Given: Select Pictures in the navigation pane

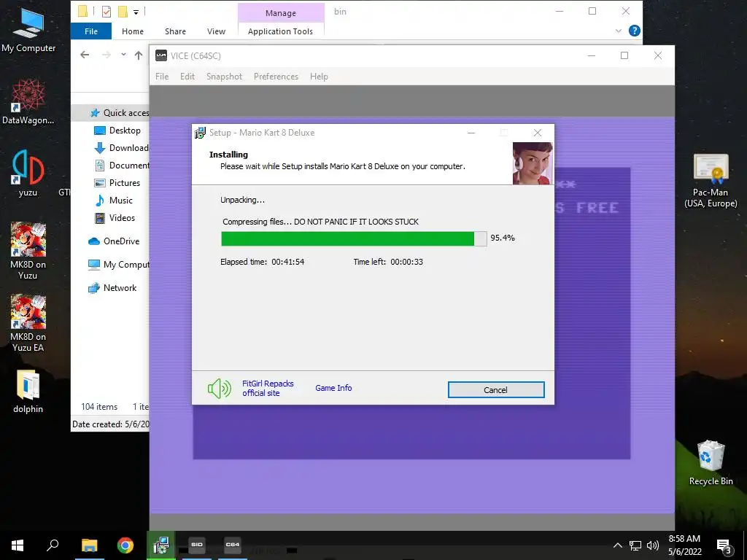Looking at the screenshot, I should tap(117, 183).
